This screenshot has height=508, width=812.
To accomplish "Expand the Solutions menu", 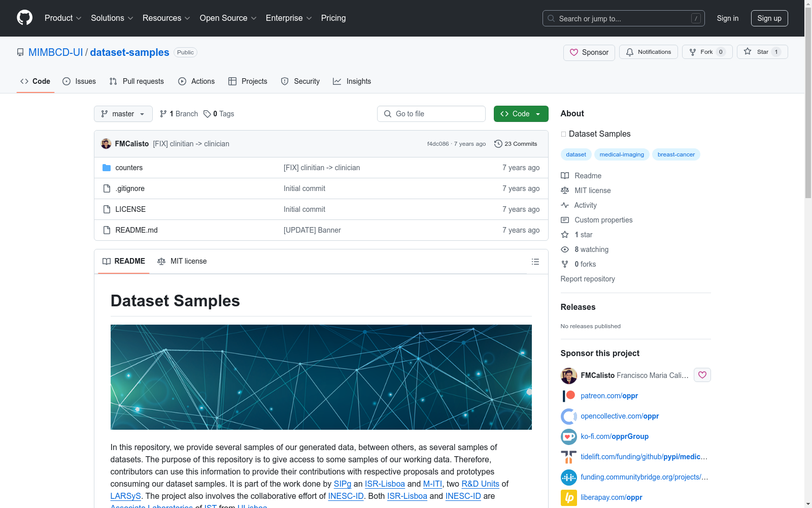I will (112, 18).
